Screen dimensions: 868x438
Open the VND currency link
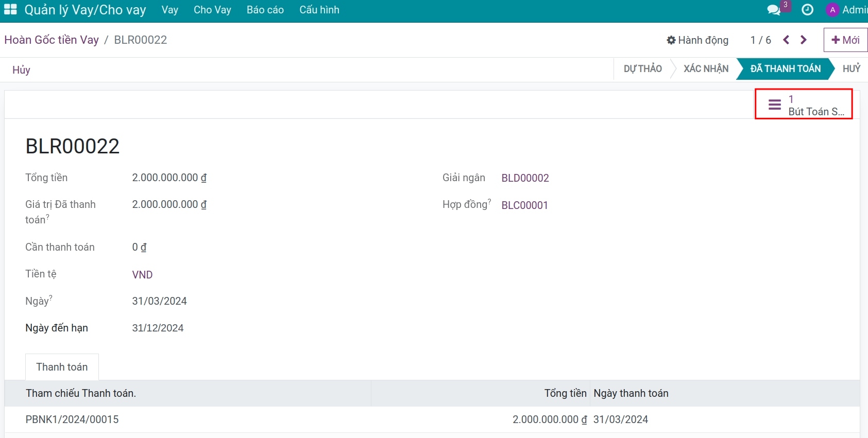click(x=142, y=275)
